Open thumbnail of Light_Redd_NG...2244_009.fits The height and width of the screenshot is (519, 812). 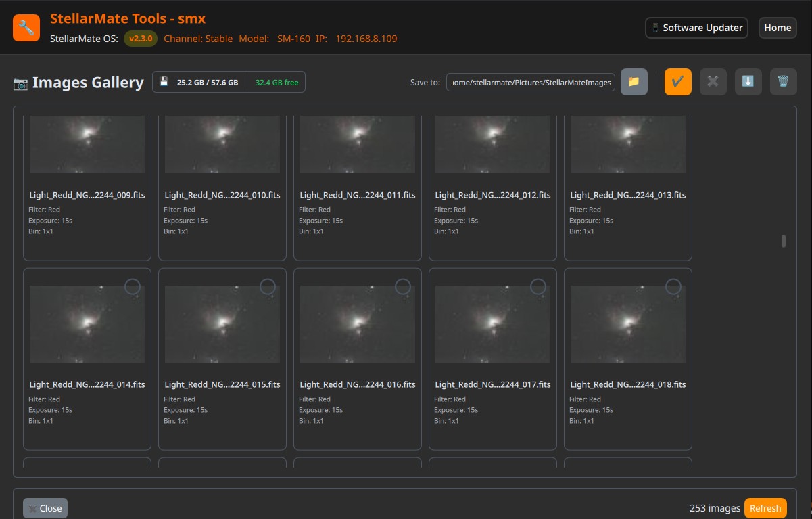coord(87,144)
